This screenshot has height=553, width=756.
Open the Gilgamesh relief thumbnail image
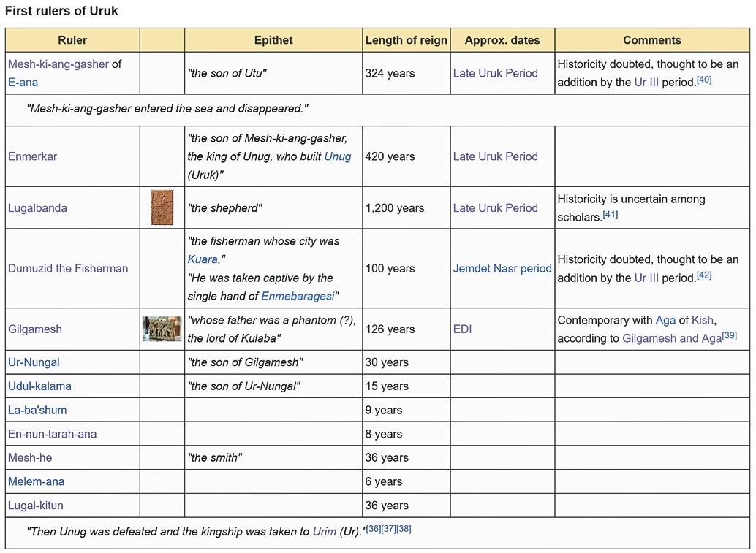(162, 329)
